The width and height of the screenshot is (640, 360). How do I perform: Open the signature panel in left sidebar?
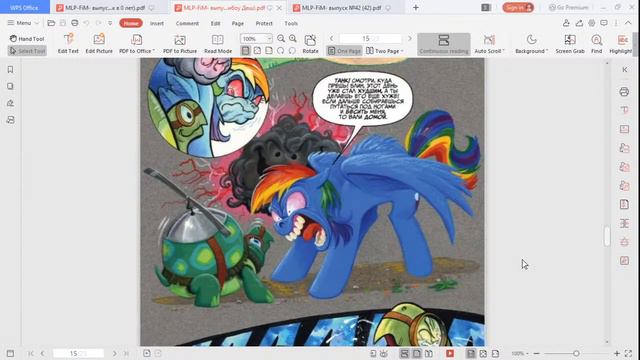(11, 103)
